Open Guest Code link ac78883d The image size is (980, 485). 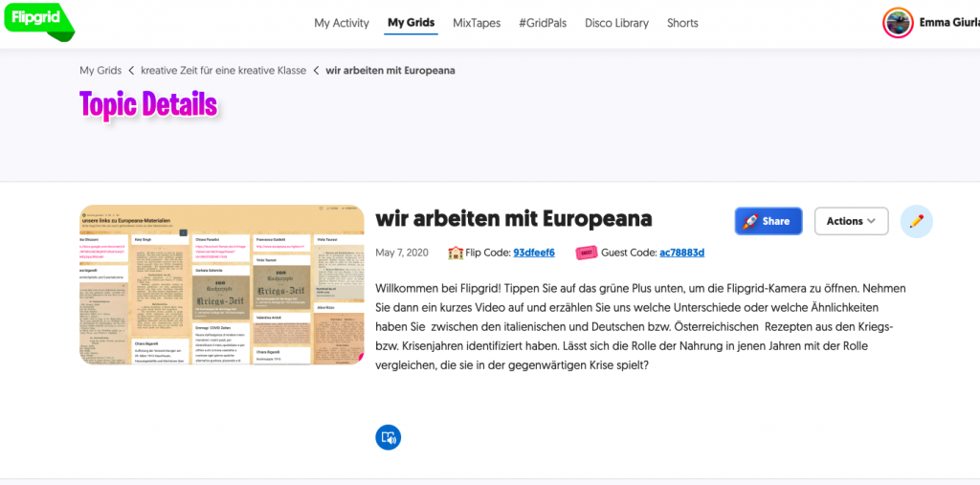point(681,254)
